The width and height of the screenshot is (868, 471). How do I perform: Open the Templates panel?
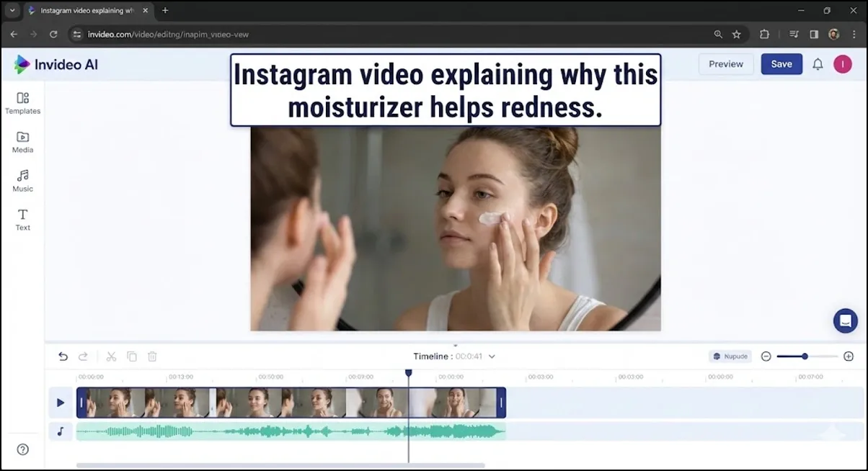[x=22, y=104]
